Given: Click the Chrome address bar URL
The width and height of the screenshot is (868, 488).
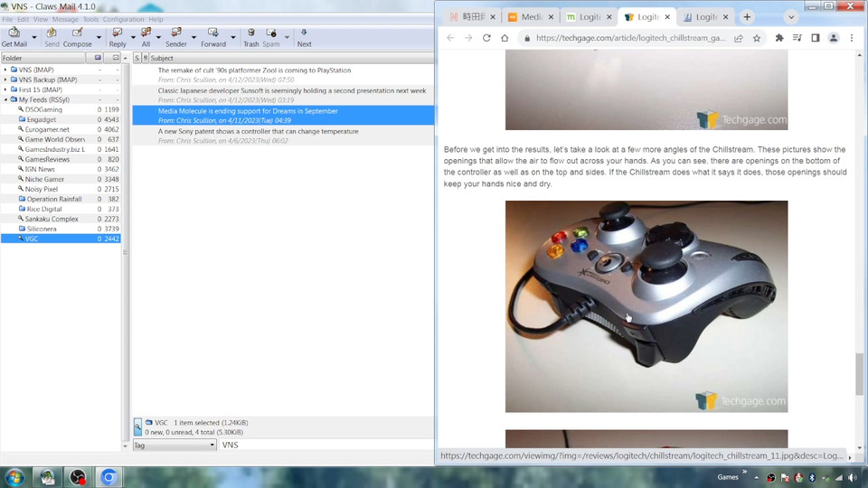Looking at the screenshot, I should (630, 38).
